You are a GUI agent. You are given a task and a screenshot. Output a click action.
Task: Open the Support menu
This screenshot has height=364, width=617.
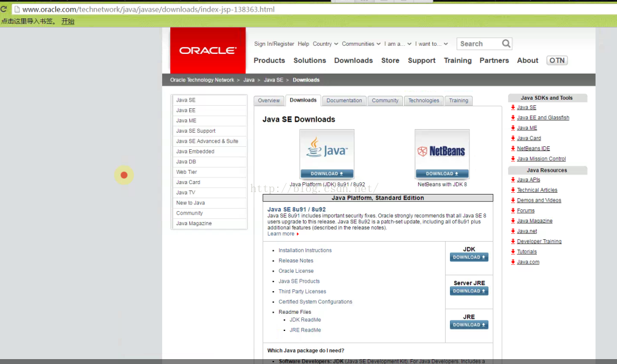(x=421, y=60)
